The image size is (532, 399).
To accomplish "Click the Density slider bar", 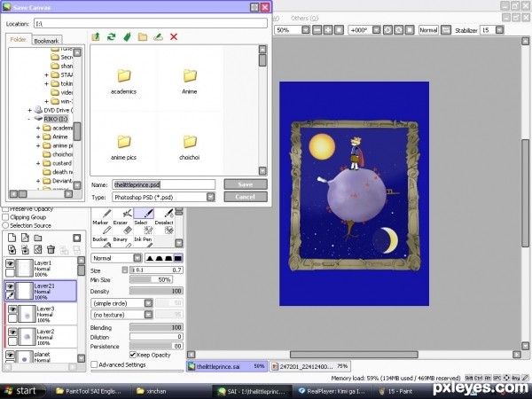I will (x=156, y=291).
